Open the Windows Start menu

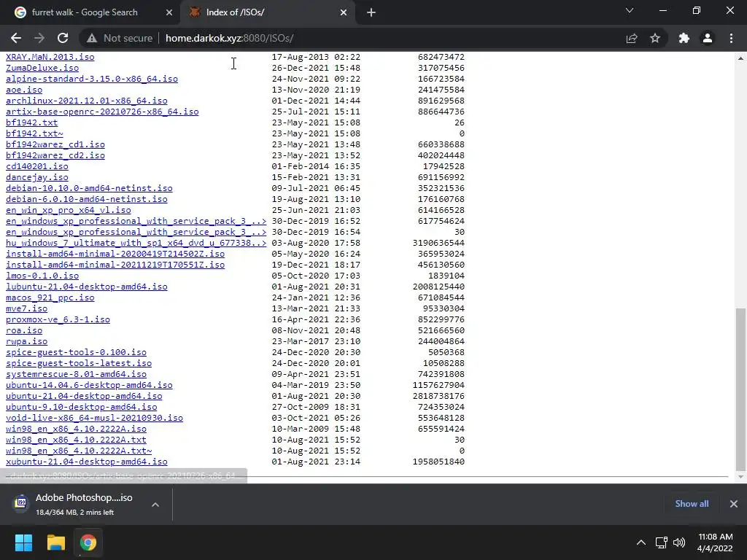[x=24, y=542]
